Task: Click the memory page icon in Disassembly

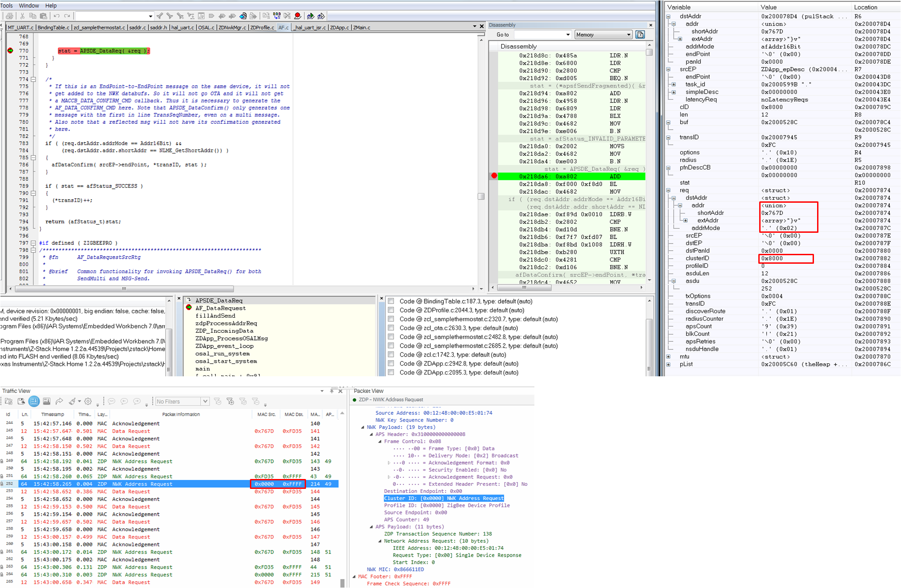Action: coord(640,35)
